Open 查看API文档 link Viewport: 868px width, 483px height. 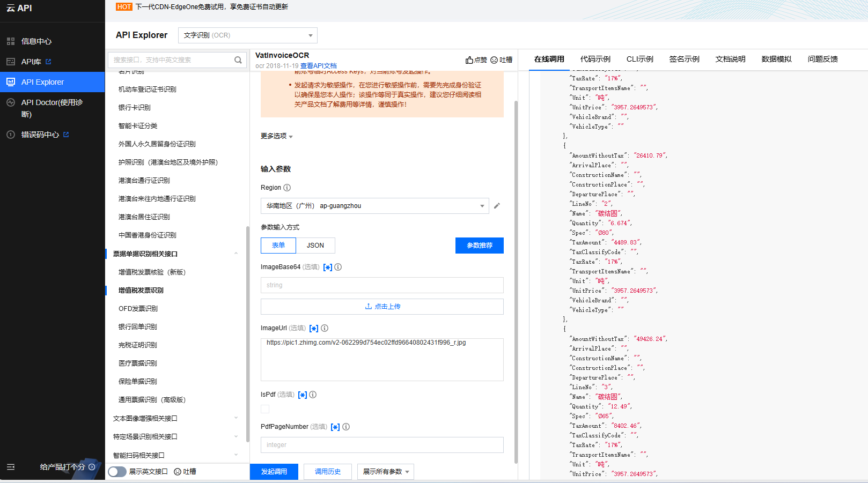point(319,66)
